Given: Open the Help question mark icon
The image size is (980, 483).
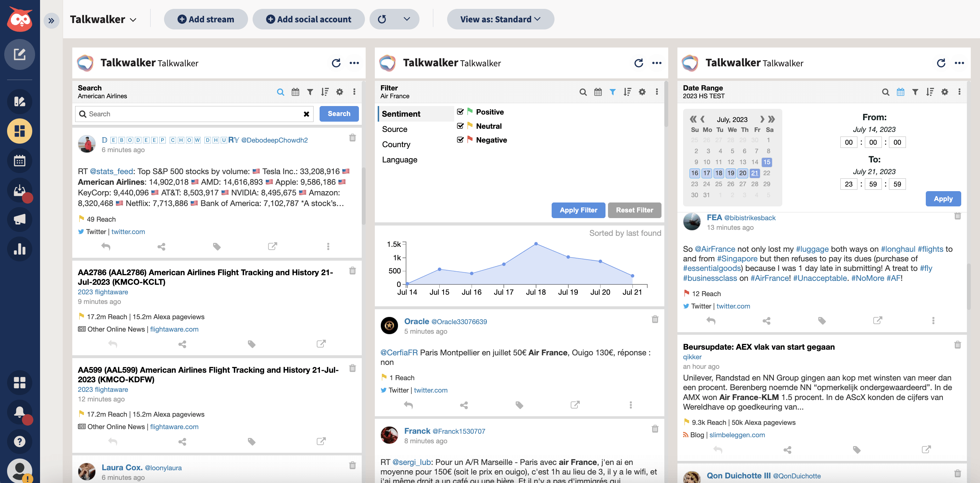Looking at the screenshot, I should 19,442.
